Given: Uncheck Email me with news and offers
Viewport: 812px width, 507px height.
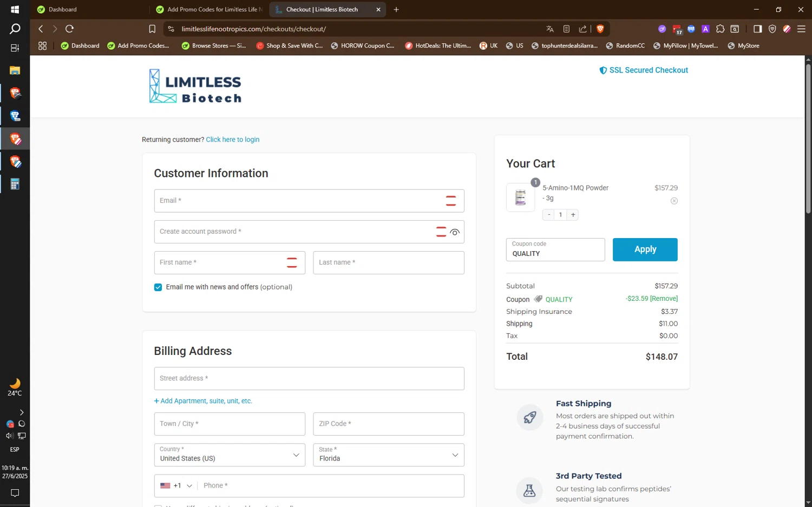Looking at the screenshot, I should 158,287.
